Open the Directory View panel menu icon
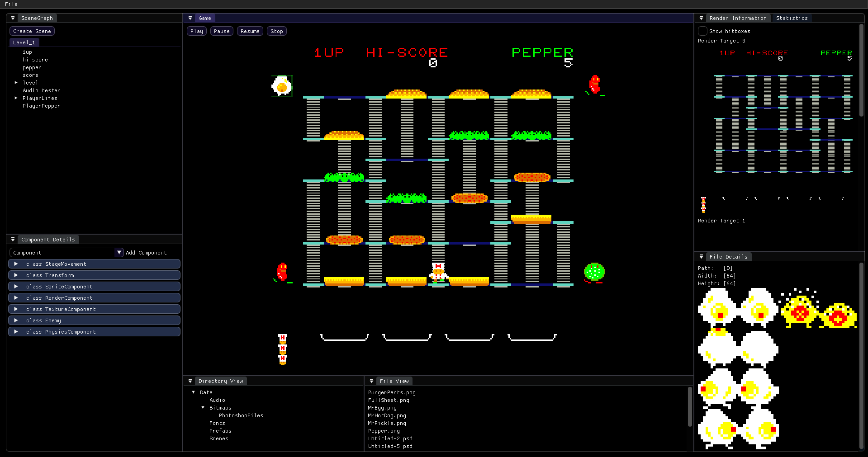868x457 pixels. tap(190, 381)
